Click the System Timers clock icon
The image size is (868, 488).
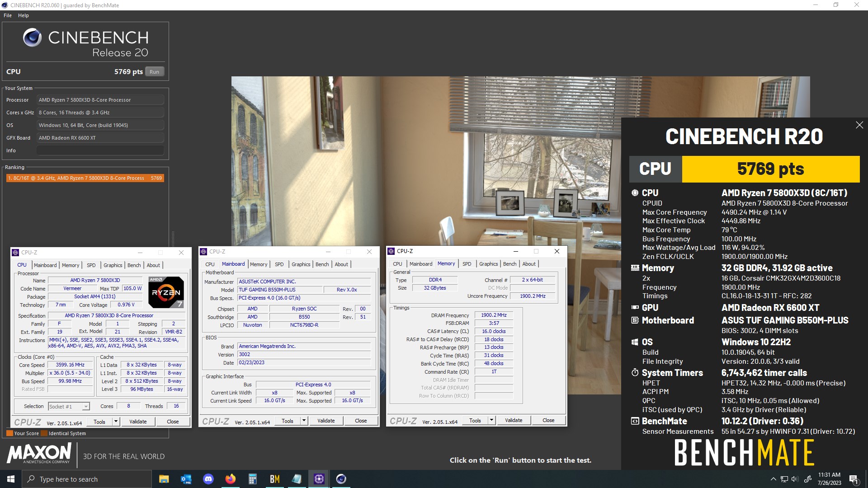point(635,373)
